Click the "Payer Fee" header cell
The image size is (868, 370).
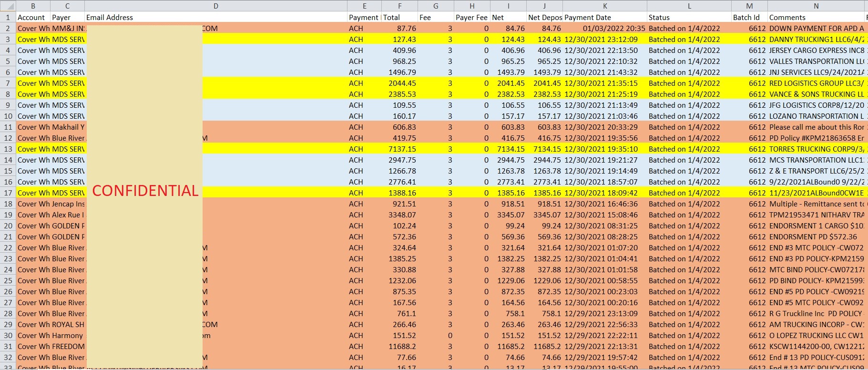pyautogui.click(x=472, y=17)
